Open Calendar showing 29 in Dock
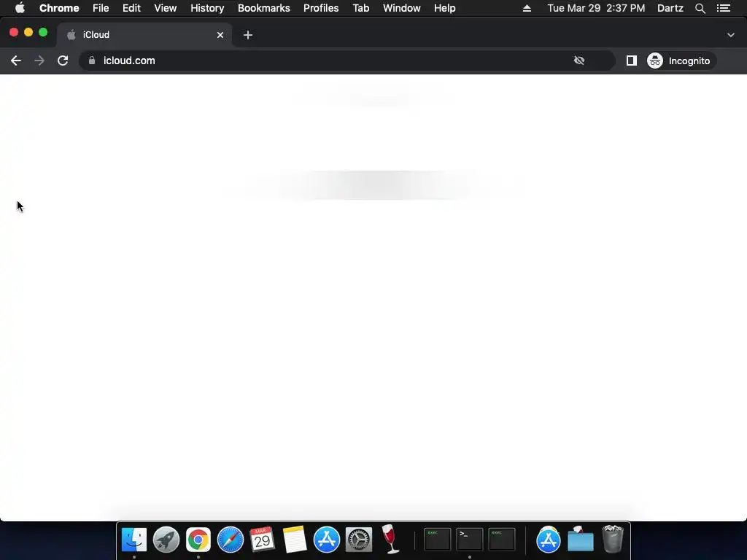Image resolution: width=747 pixels, height=560 pixels. [x=263, y=540]
